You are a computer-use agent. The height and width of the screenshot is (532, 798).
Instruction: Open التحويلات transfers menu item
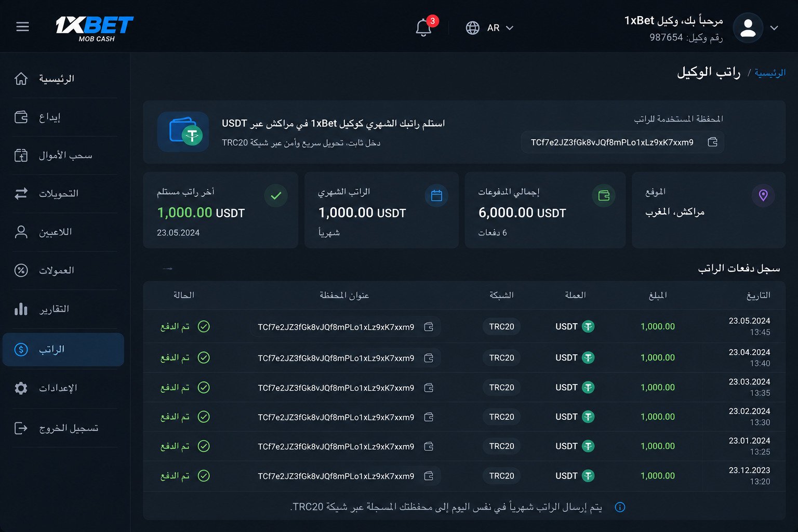click(63, 193)
